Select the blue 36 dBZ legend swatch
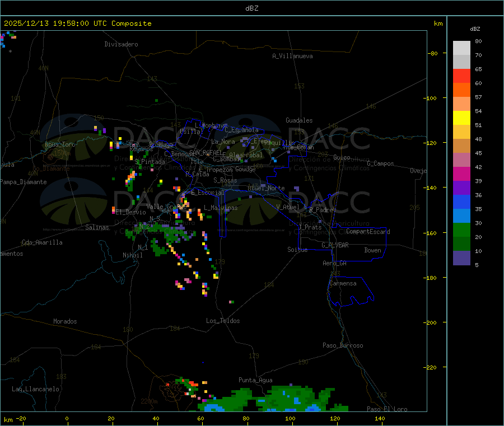The width and height of the screenshot is (504, 426). coord(461,202)
